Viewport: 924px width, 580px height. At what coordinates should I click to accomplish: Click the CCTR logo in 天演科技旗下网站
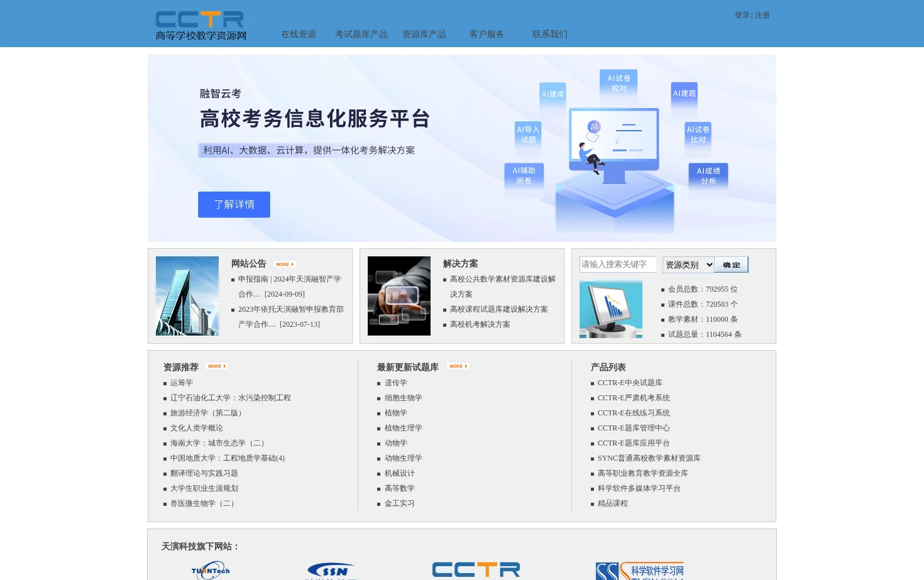tap(476, 570)
